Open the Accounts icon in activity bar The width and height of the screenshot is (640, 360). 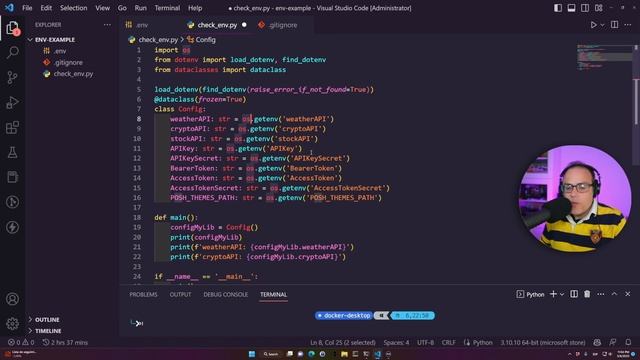[x=12, y=299]
